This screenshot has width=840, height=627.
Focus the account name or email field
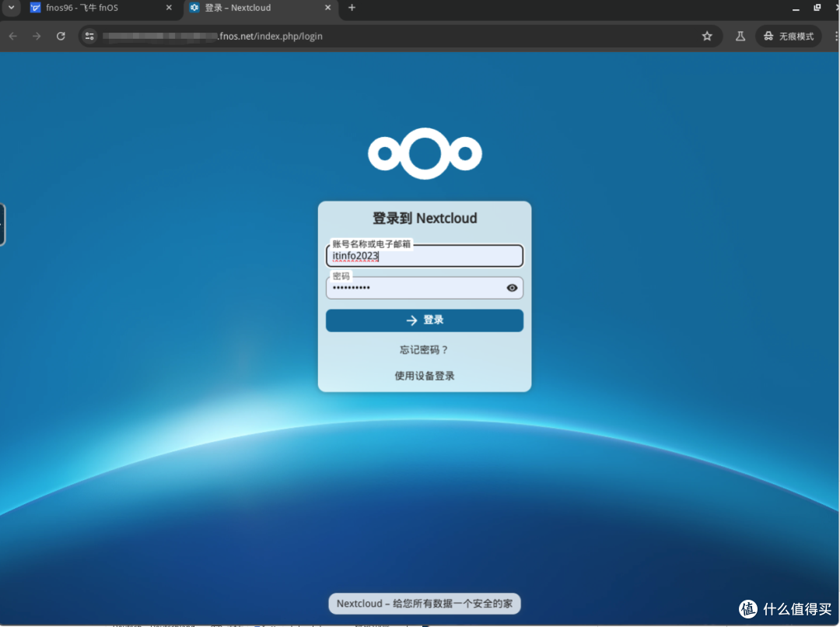pyautogui.click(x=425, y=256)
